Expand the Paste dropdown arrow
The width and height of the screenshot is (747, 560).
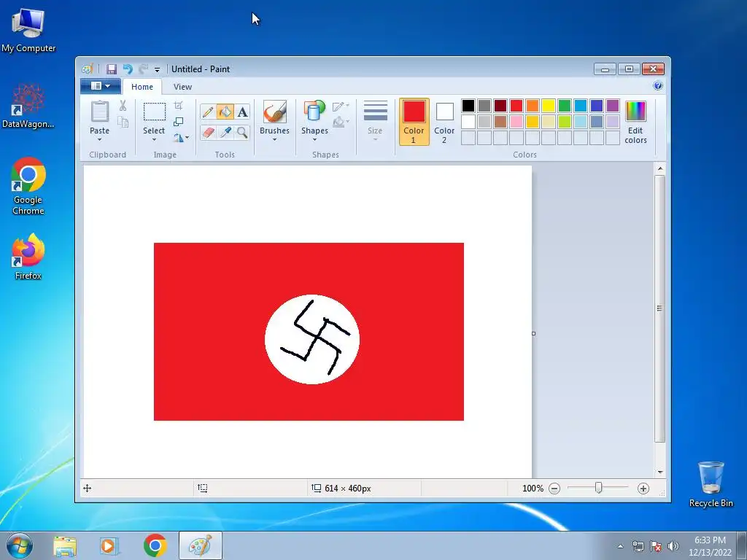(99, 140)
